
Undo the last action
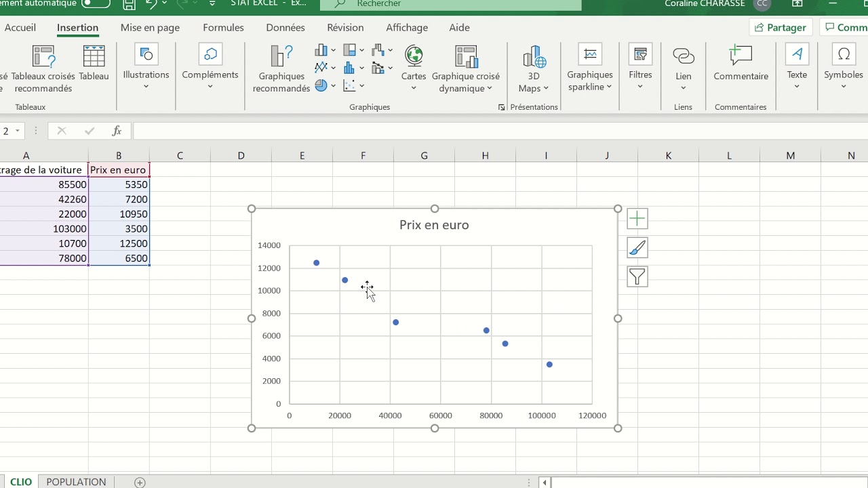click(x=151, y=4)
